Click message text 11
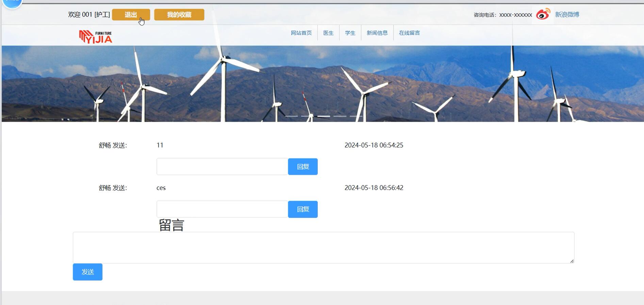This screenshot has height=305, width=644. pos(160,145)
